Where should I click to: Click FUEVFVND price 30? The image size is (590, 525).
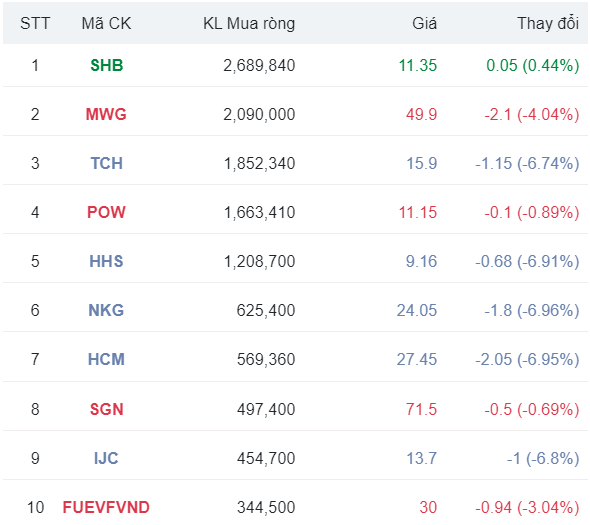428,507
